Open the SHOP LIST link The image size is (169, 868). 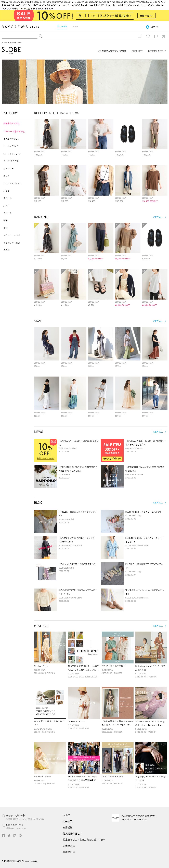click(x=137, y=51)
